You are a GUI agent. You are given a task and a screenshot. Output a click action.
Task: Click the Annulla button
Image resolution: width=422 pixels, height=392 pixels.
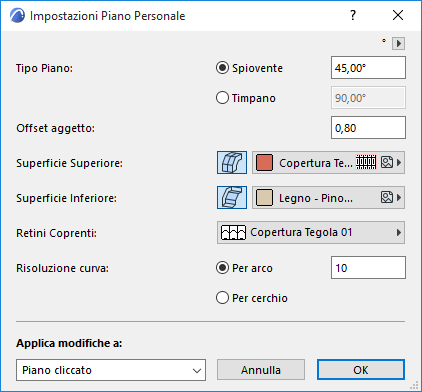[x=261, y=370]
